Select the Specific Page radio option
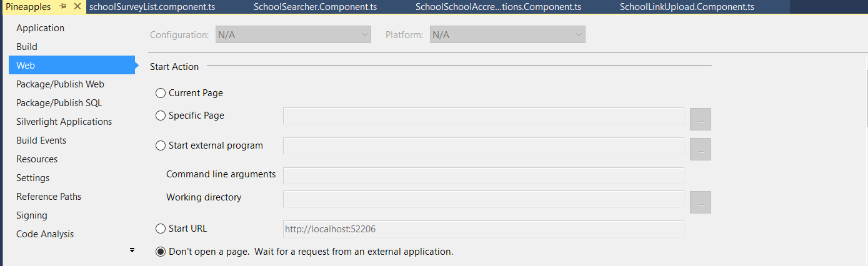 click(161, 116)
